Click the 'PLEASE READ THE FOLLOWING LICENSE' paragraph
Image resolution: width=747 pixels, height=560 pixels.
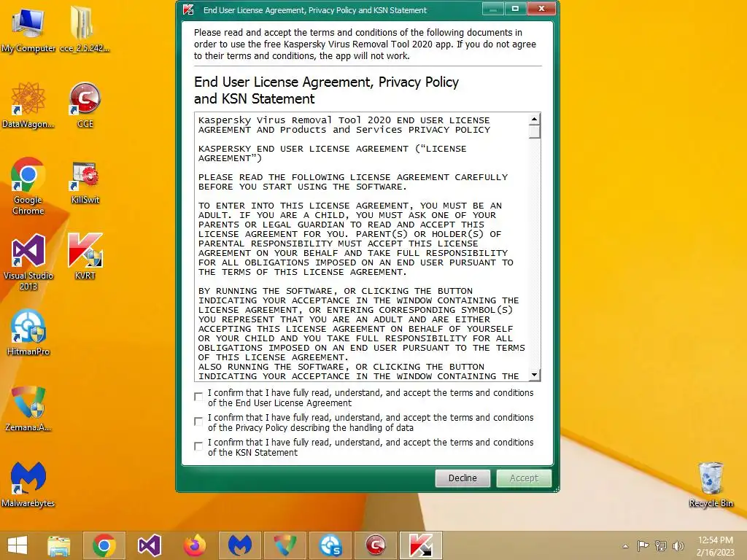(x=353, y=182)
